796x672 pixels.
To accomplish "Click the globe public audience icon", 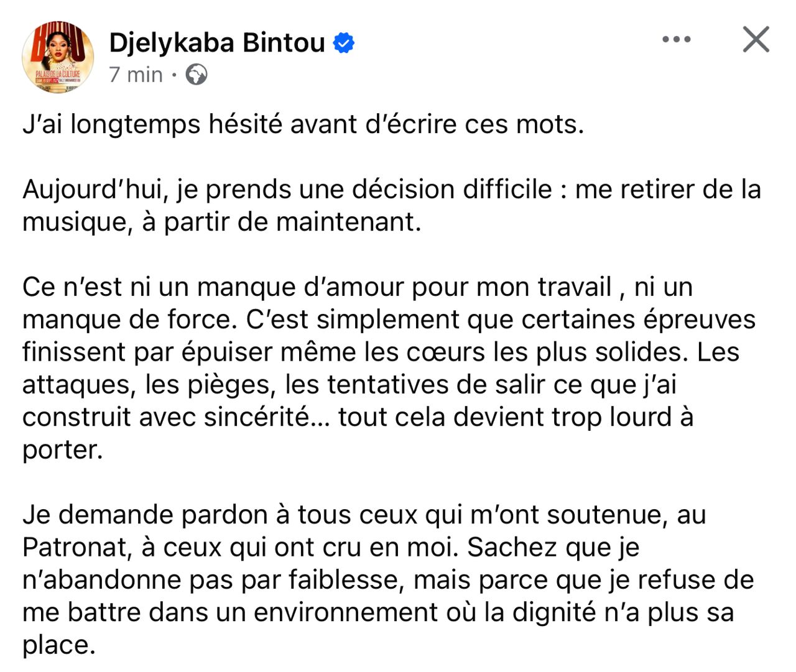I will tap(197, 75).
